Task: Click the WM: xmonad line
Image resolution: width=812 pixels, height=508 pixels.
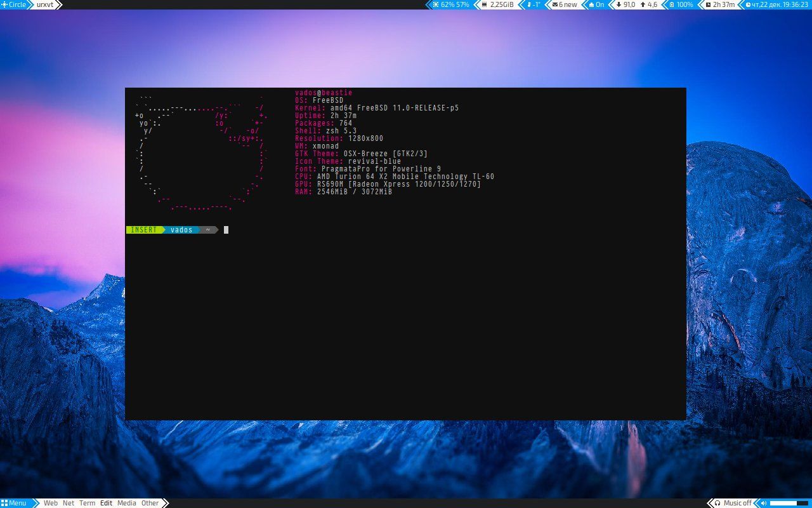Action: point(317,146)
